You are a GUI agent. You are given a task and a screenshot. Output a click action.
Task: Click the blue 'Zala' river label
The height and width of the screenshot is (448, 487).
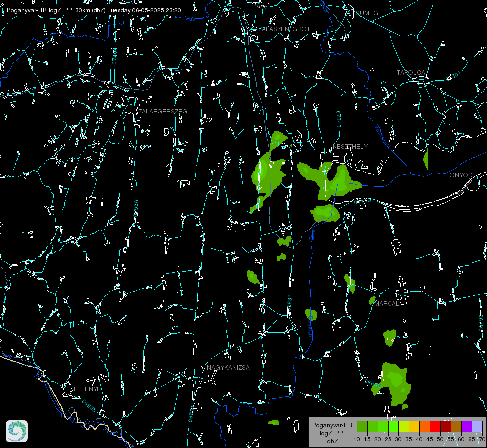312,235
